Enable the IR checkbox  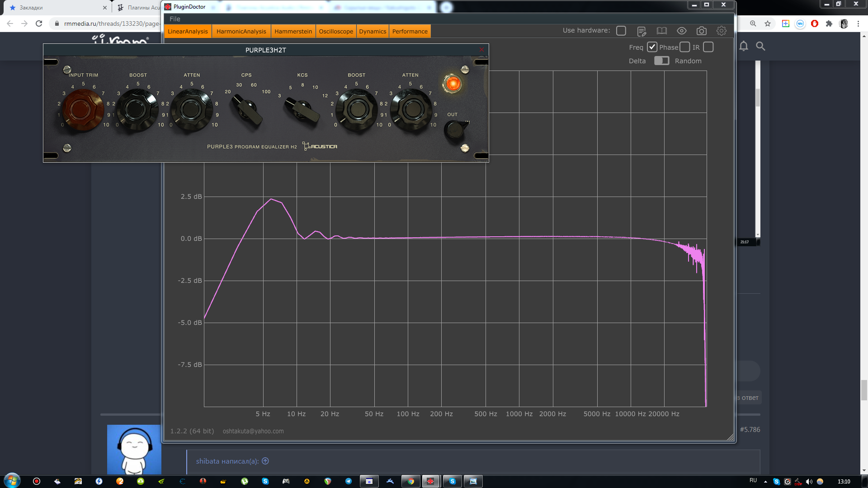pos(708,47)
